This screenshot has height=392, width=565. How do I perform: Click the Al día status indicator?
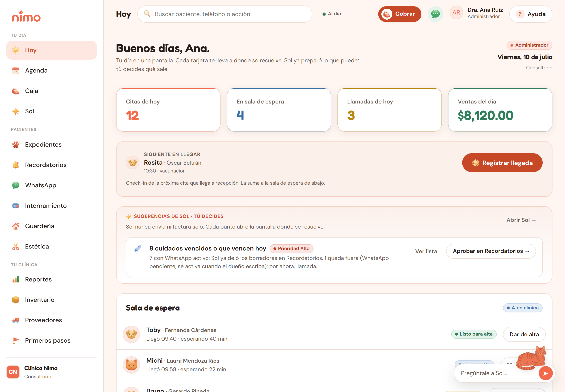(x=332, y=14)
